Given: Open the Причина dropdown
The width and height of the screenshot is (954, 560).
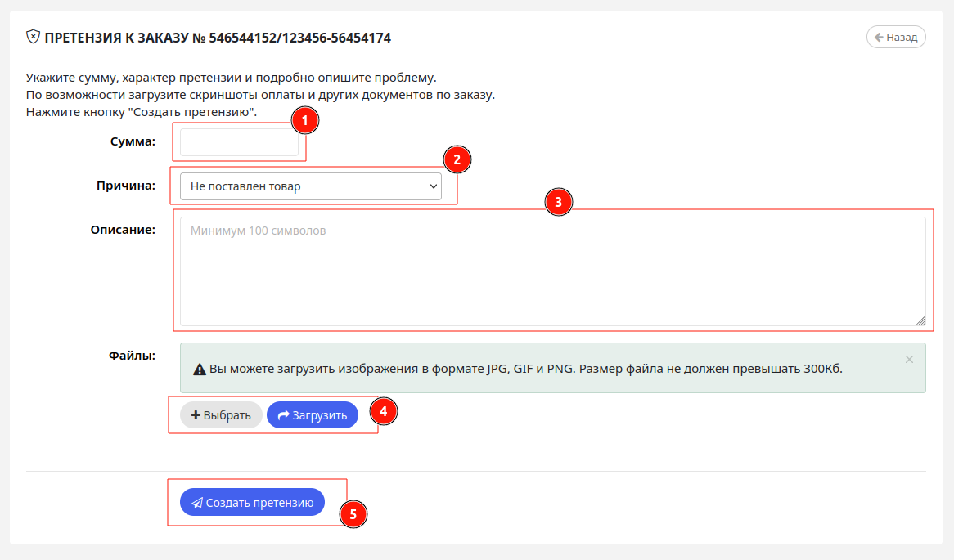Looking at the screenshot, I should [x=310, y=186].
